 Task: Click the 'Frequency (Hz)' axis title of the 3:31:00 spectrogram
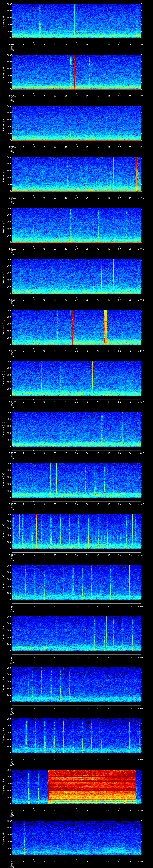tap(3, 21)
